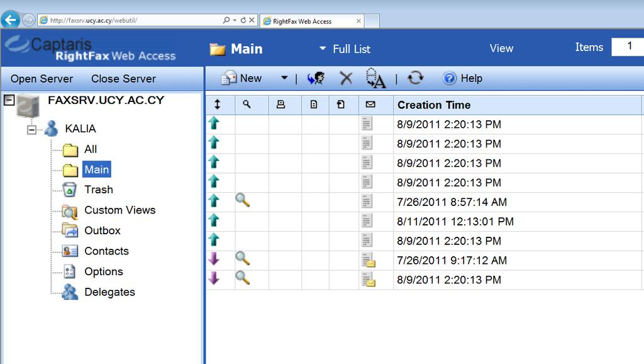Collapse the KALIA user node
The image size is (644, 364).
pyautogui.click(x=31, y=130)
